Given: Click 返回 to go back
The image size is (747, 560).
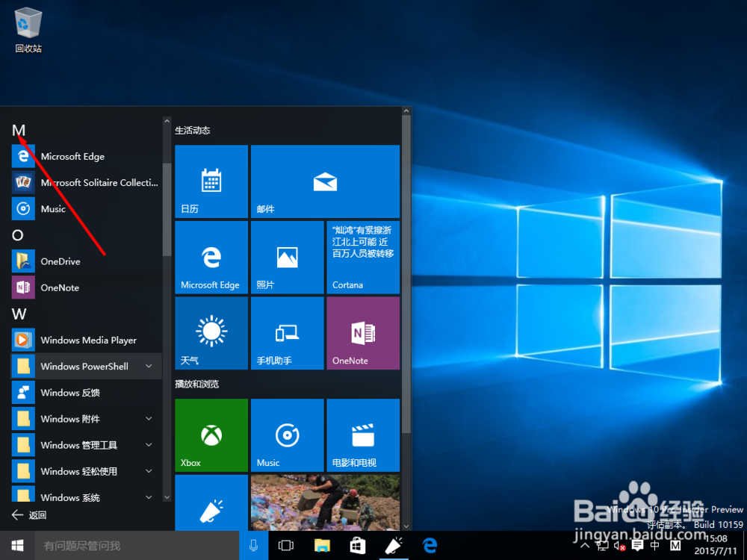Looking at the screenshot, I should [x=29, y=514].
